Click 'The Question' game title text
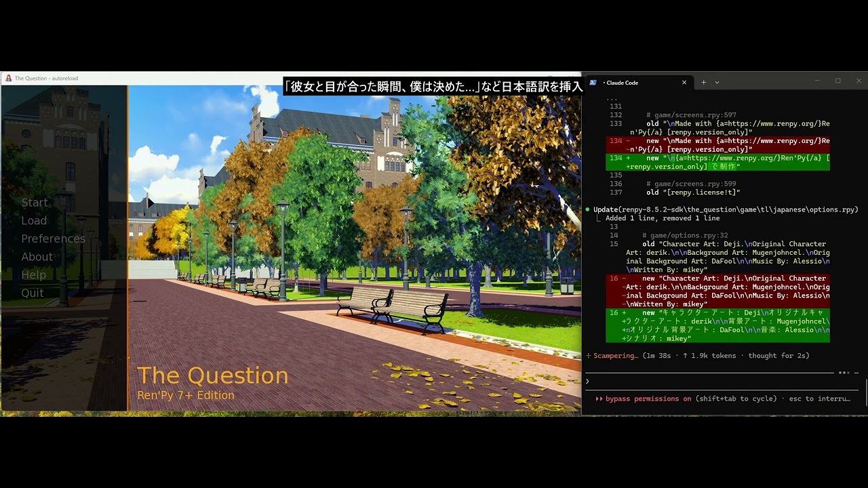This screenshot has height=488, width=868. pyautogui.click(x=213, y=375)
